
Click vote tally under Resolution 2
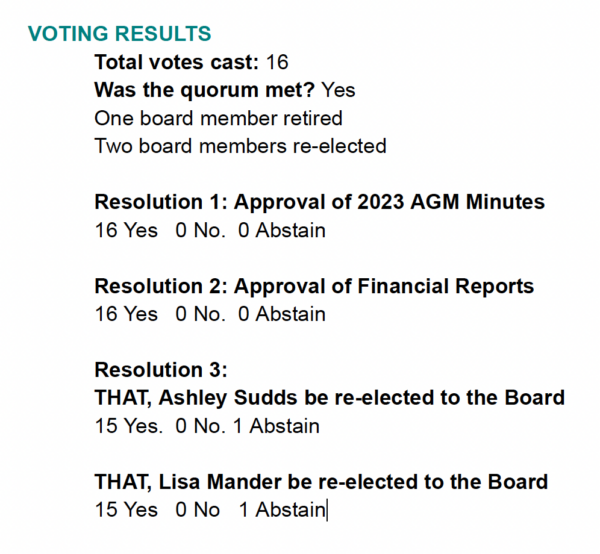[x=210, y=314]
